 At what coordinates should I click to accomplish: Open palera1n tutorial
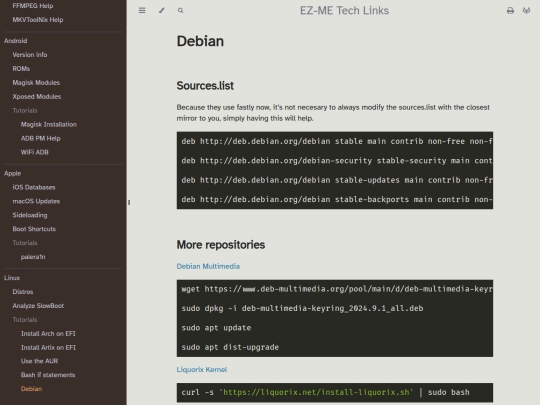tap(33, 257)
